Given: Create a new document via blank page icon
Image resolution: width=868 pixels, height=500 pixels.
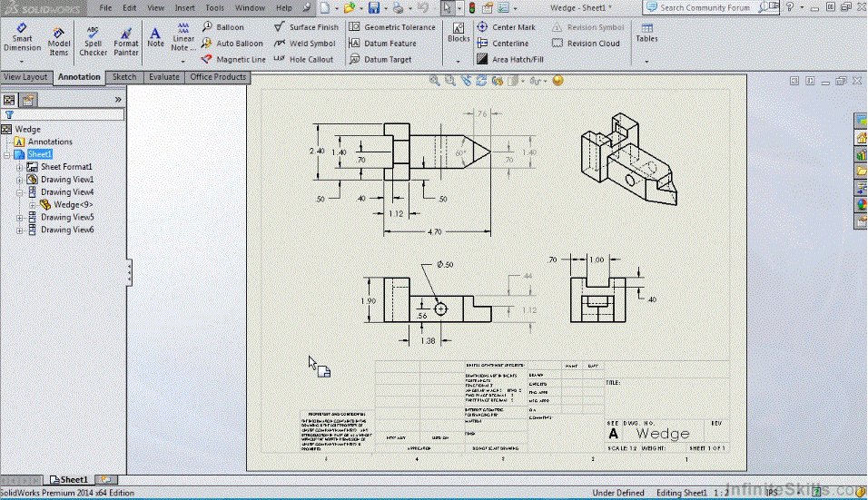Looking at the screenshot, I should [325, 8].
